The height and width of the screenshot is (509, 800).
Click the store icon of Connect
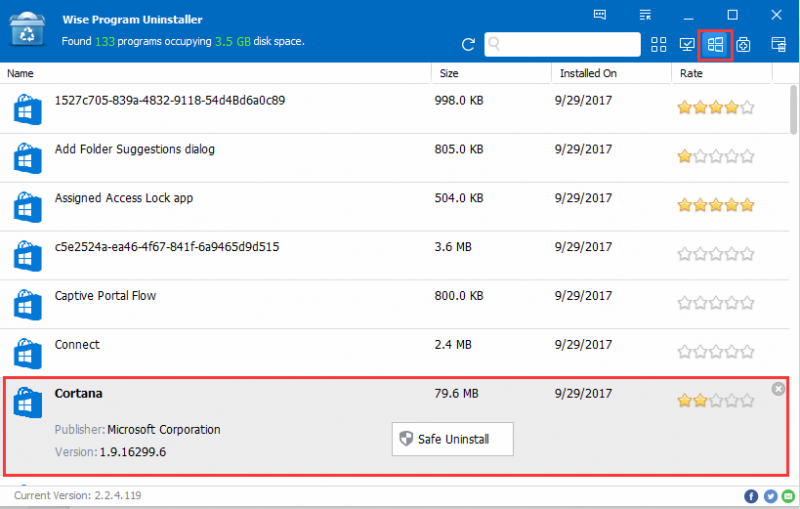(28, 353)
